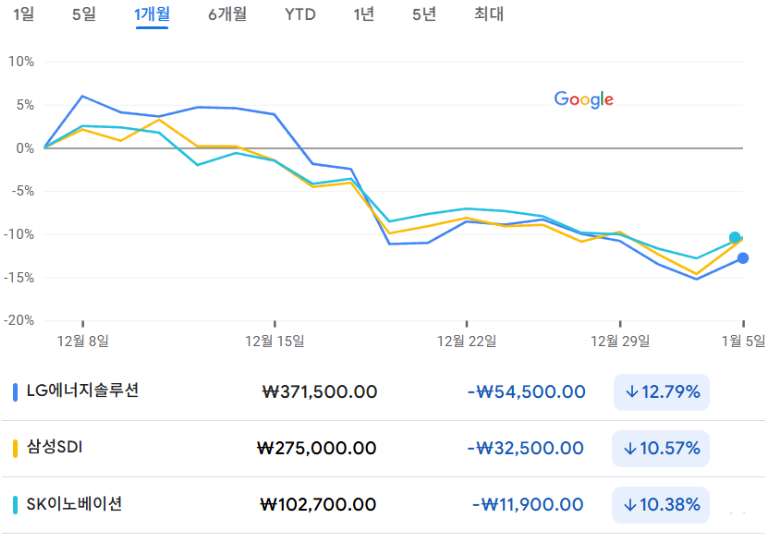Image resolution: width=784 pixels, height=544 pixels.
Task: Click the down arrow in the 12.79% badge
Action: [631, 392]
